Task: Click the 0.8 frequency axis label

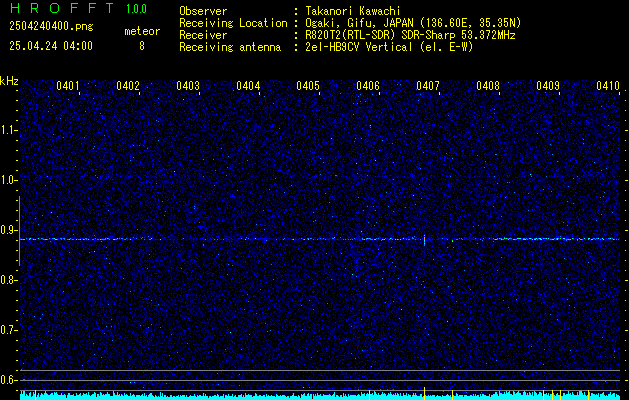Action: 8,280
